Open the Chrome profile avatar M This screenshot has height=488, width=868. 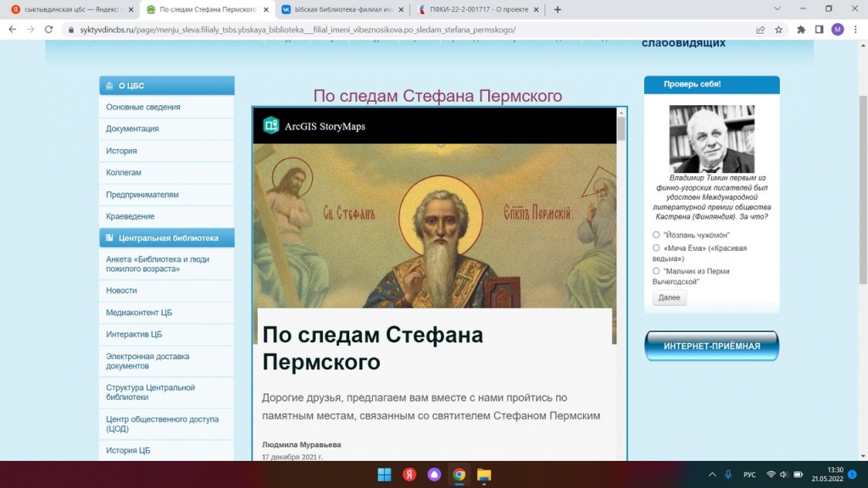[837, 30]
